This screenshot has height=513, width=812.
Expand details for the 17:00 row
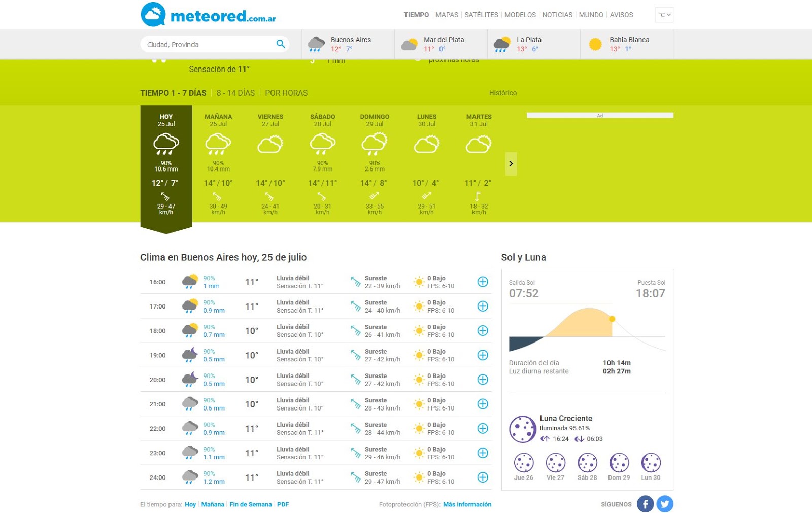pos(483,306)
